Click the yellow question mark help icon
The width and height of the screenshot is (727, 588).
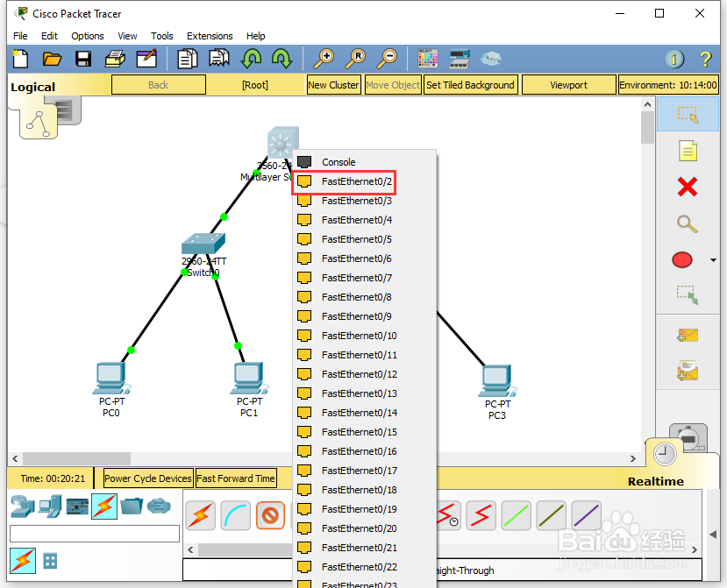706,59
